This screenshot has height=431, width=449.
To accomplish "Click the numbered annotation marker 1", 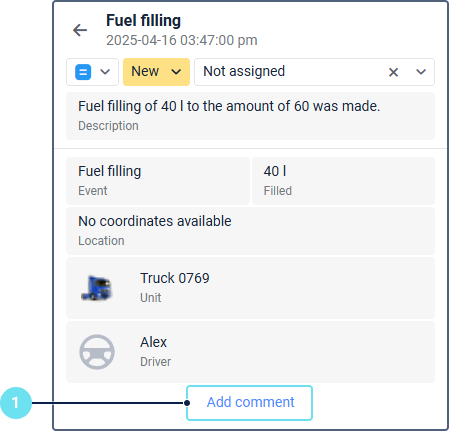I will coord(16,403).
